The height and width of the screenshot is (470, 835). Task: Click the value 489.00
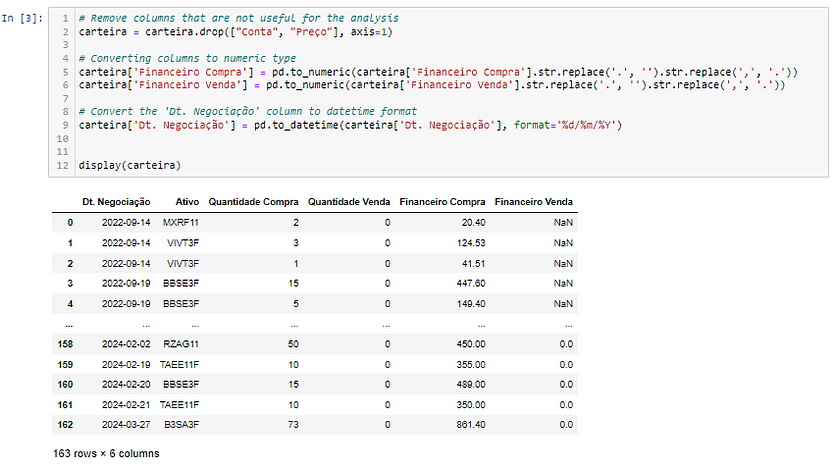tap(471, 384)
